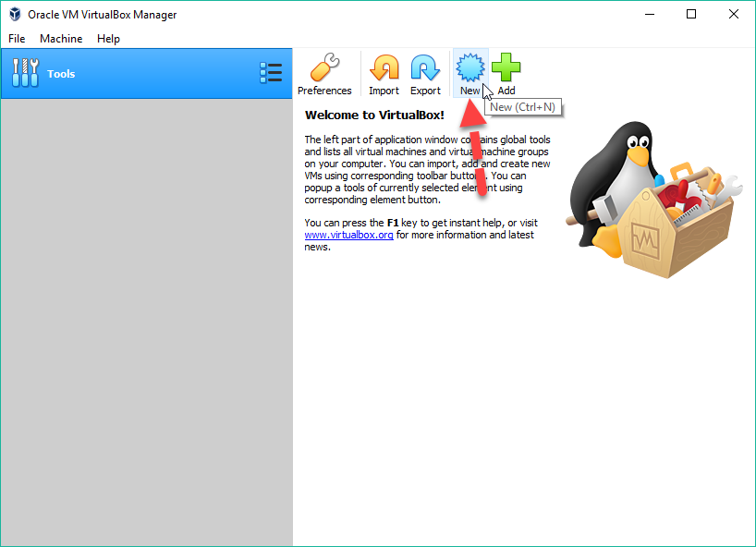Open the File menu
Screen dimensions: 756x547
(x=17, y=39)
